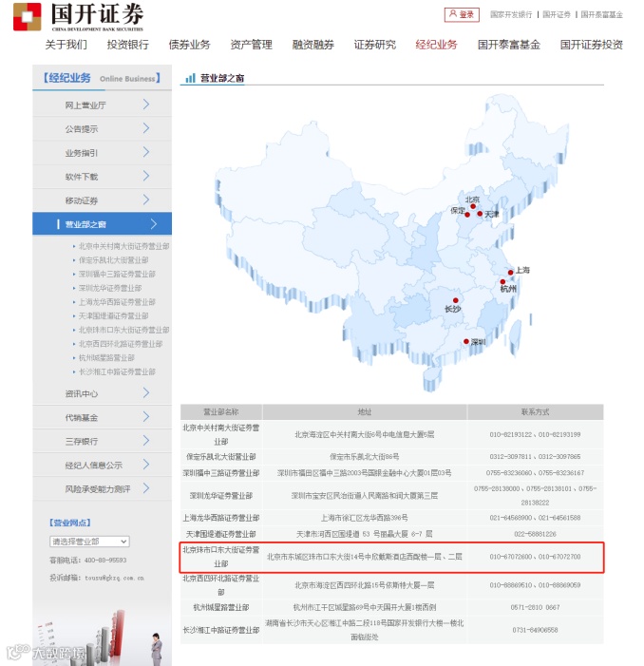Open sidebar link 保定乐凯北大街营业部
This screenshot has width=644, height=666.
113,260
